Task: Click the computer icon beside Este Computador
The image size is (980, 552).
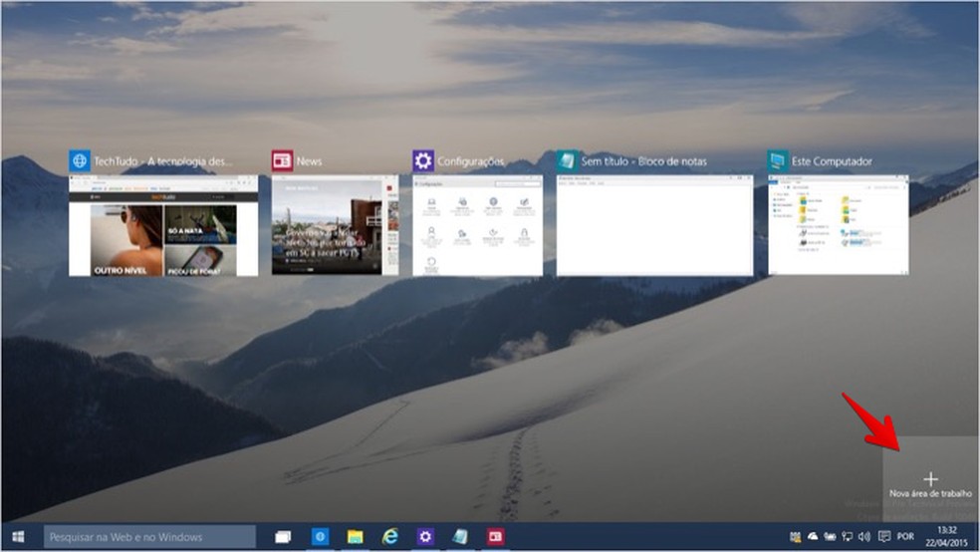Action: (778, 160)
